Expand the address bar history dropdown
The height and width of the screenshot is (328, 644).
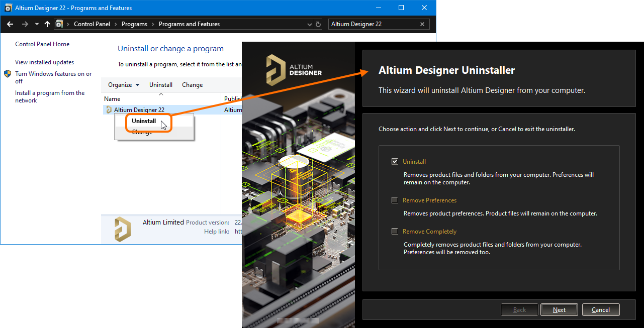(309, 24)
